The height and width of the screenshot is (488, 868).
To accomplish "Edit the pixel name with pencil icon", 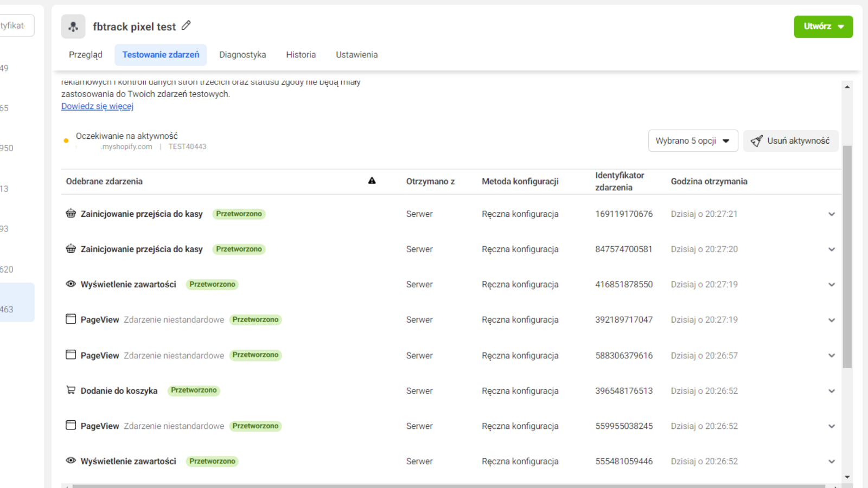I will click(186, 25).
